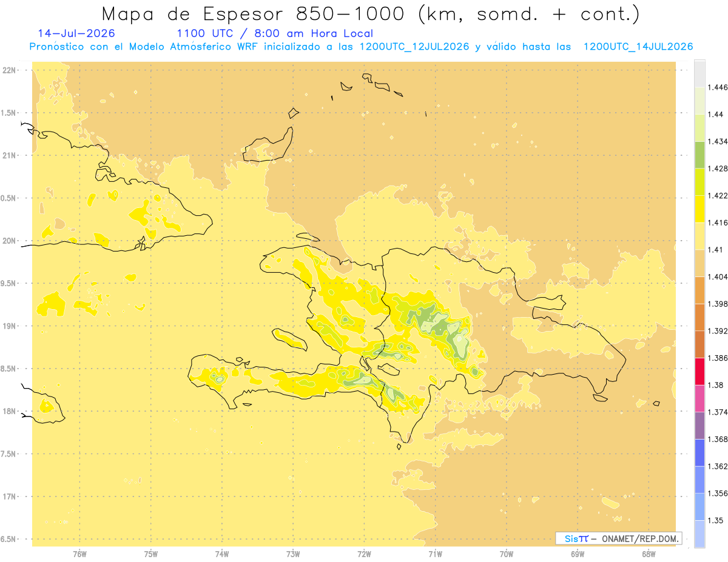
Task: Click the '18N' latitude label
Action: click(10, 411)
